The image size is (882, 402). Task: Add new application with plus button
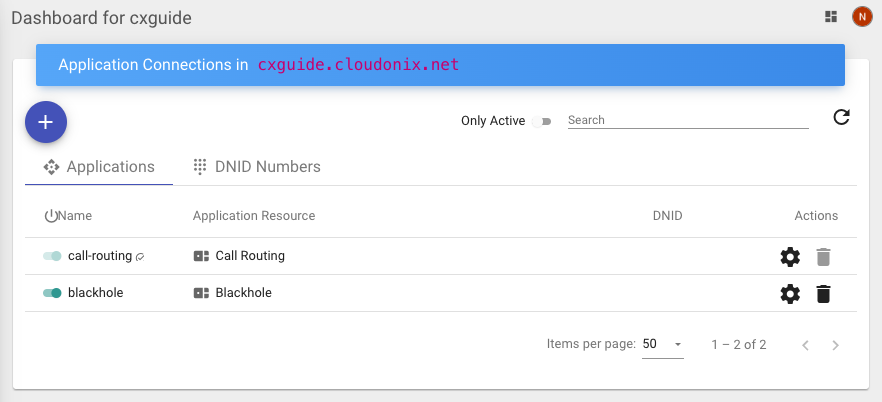coord(46,122)
